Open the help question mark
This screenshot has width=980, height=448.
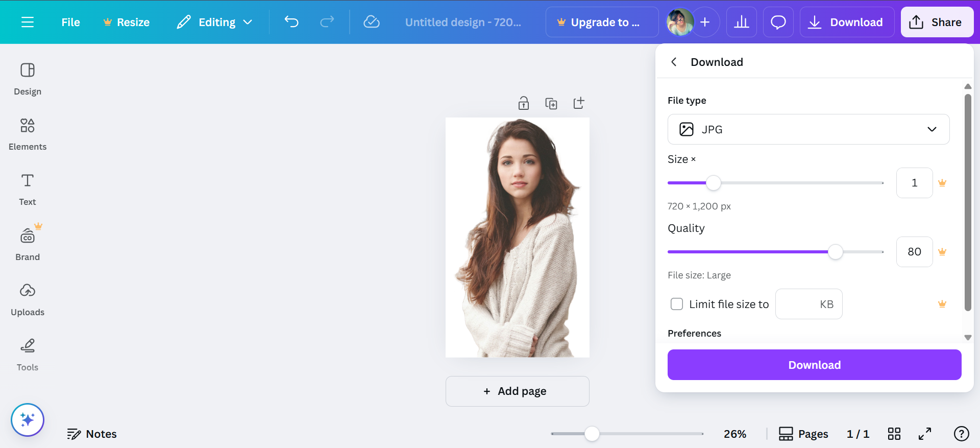point(962,434)
